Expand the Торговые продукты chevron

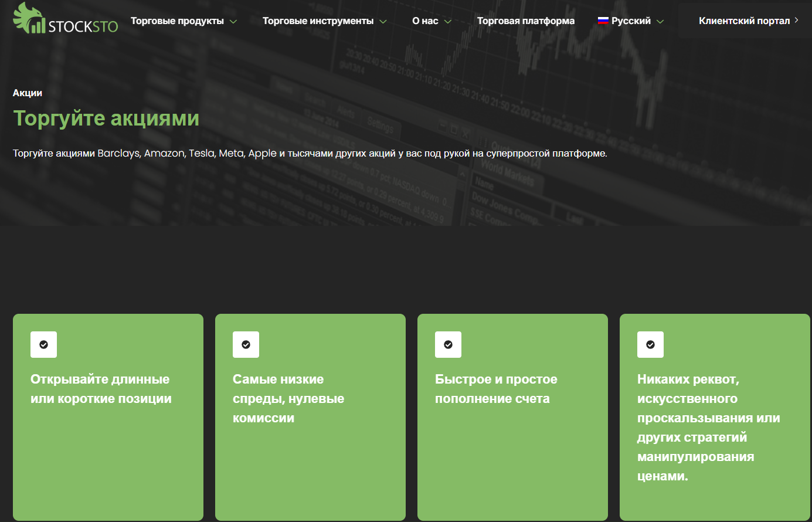click(x=233, y=22)
